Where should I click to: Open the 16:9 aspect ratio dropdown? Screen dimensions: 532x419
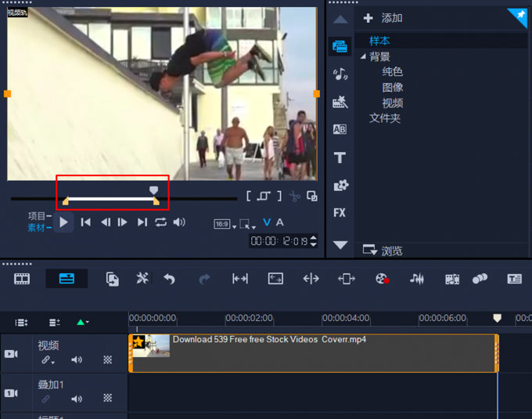[225, 225]
